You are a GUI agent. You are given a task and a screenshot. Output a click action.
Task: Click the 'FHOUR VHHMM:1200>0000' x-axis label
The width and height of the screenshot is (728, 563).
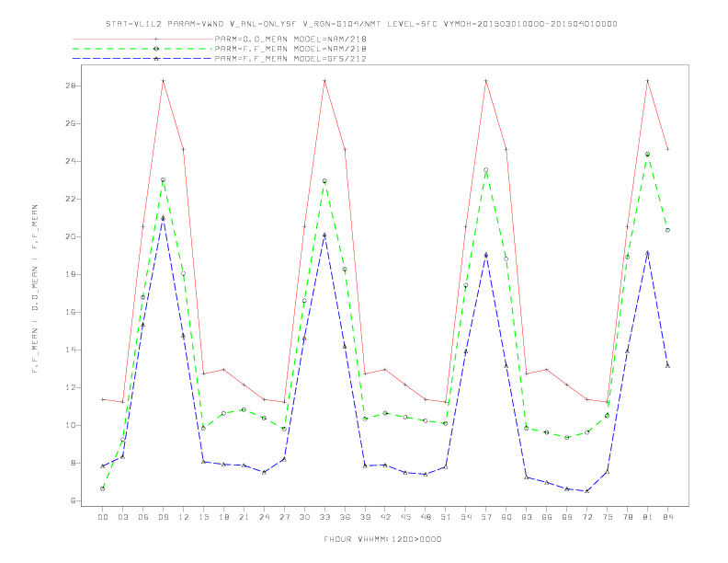pyautogui.click(x=382, y=539)
